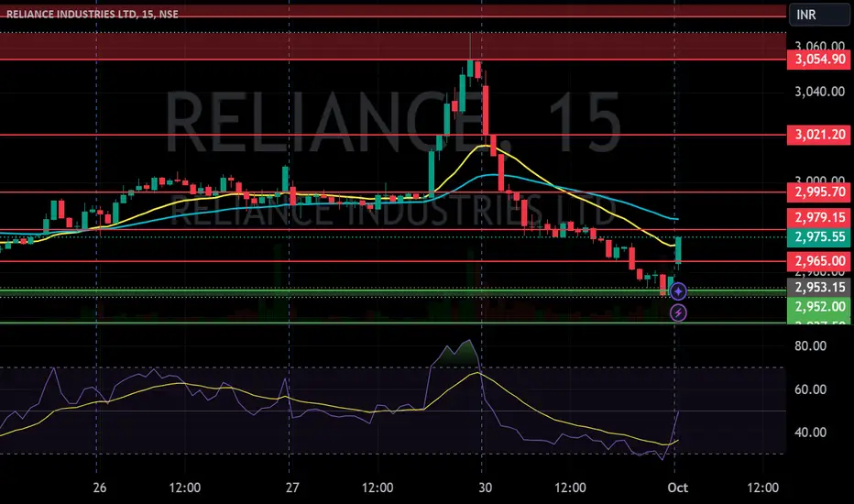Select the 2,995.70 price label
854x504 pixels.
click(818, 192)
